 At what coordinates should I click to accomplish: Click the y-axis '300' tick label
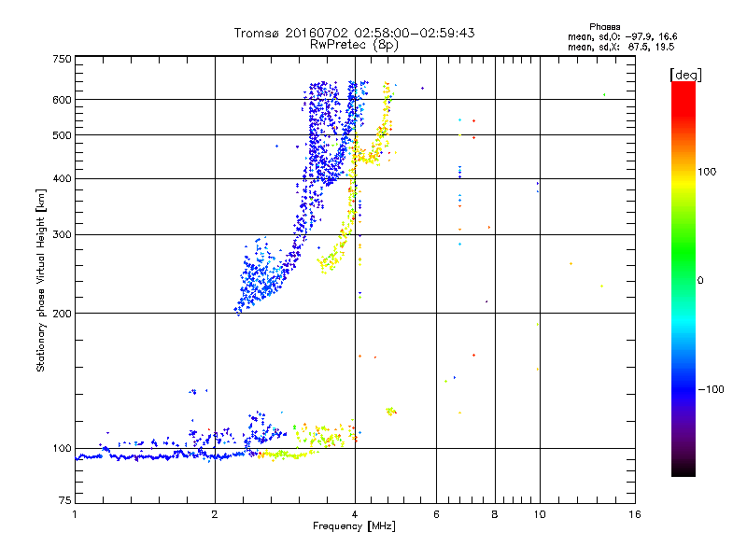[62, 234]
